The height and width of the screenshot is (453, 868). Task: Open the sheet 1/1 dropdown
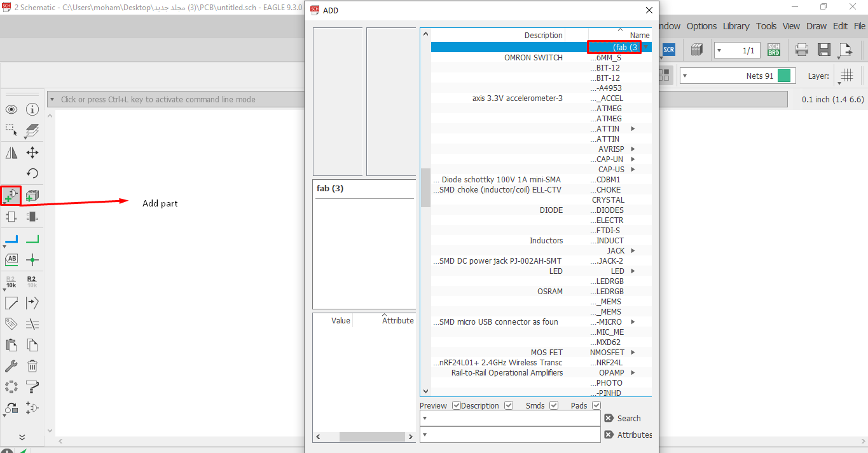point(737,50)
